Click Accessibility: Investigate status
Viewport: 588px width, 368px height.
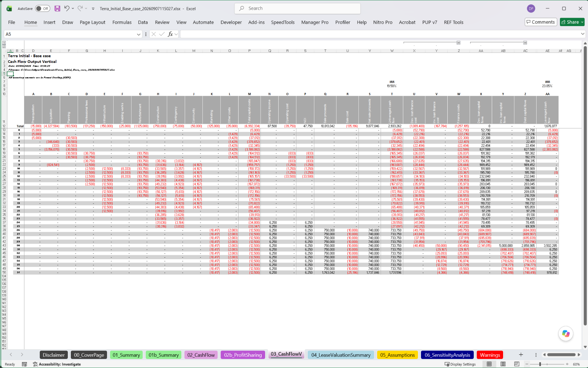coord(57,364)
